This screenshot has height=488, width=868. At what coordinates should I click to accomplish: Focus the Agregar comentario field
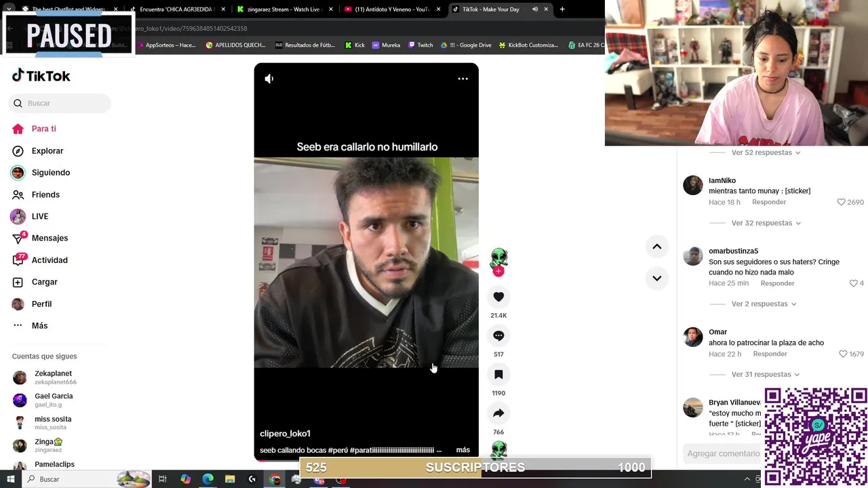(724, 454)
